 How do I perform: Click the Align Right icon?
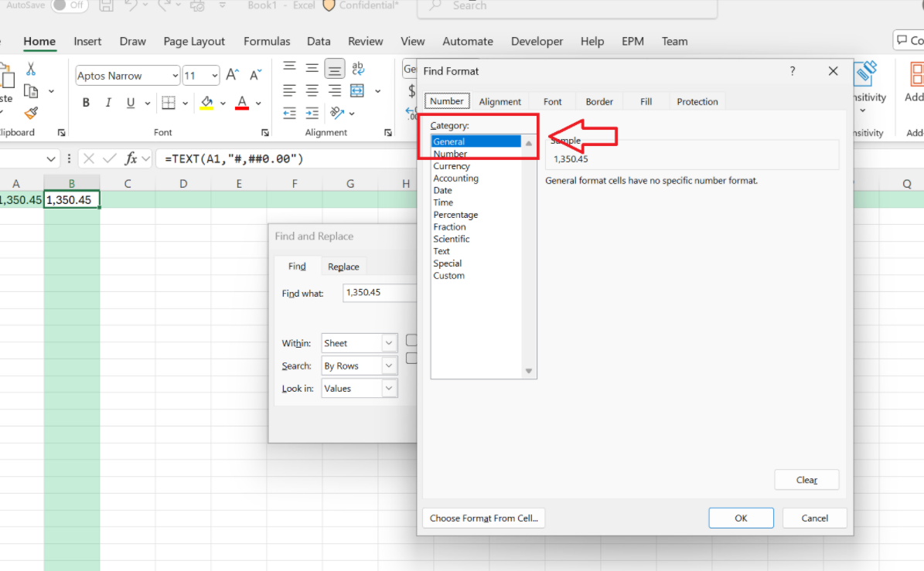click(x=334, y=90)
